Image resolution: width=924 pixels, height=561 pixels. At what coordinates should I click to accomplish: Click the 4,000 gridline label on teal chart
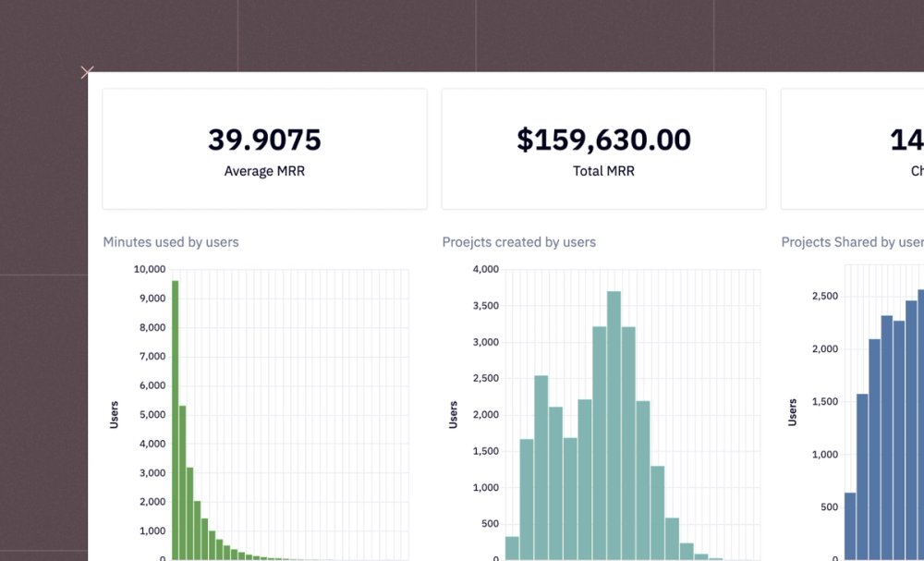point(485,270)
